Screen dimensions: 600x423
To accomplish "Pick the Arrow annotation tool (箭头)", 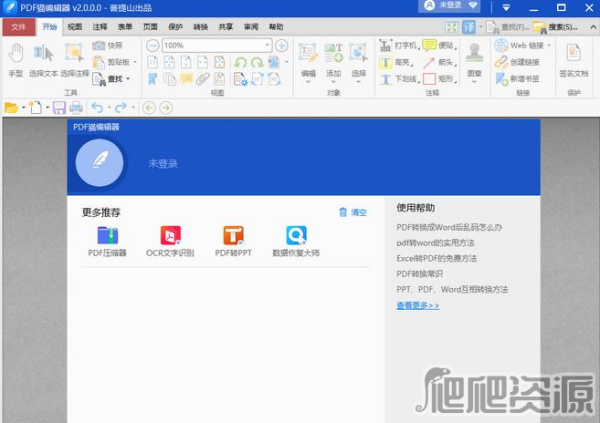I will 440,62.
